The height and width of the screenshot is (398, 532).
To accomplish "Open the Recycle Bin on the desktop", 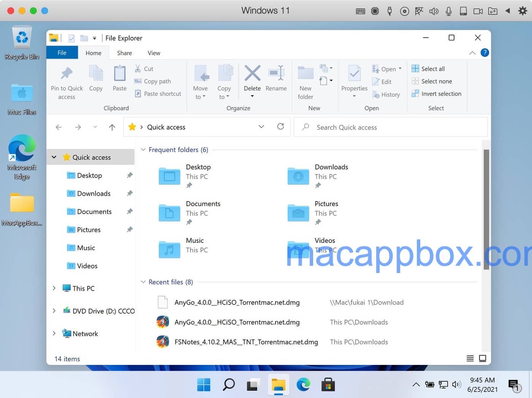I will [x=22, y=43].
